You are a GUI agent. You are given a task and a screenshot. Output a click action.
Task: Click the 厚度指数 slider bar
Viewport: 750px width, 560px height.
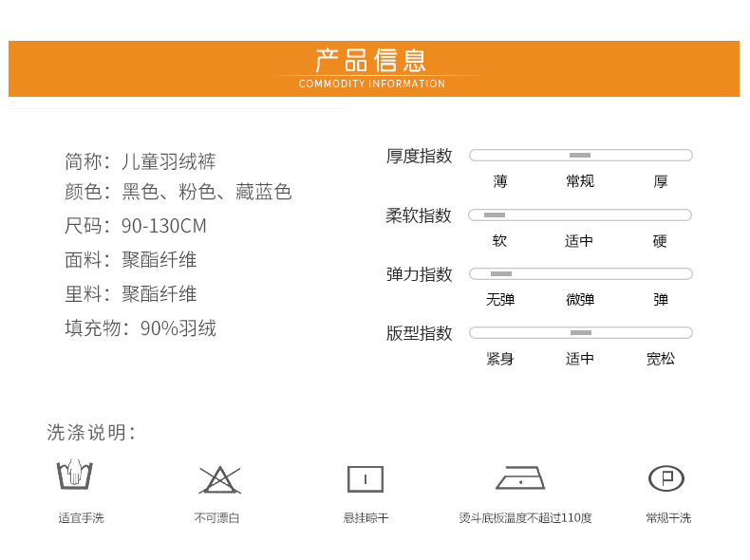[x=581, y=156]
